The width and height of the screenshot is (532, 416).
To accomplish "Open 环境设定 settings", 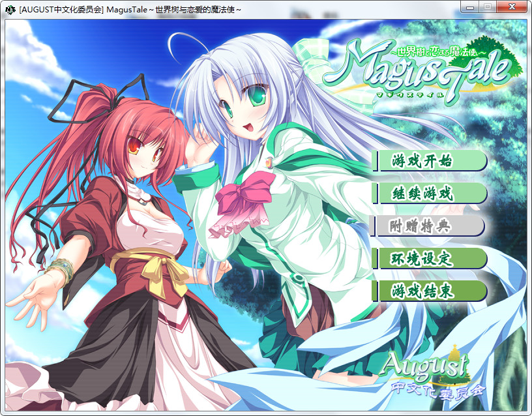I will tap(429, 258).
